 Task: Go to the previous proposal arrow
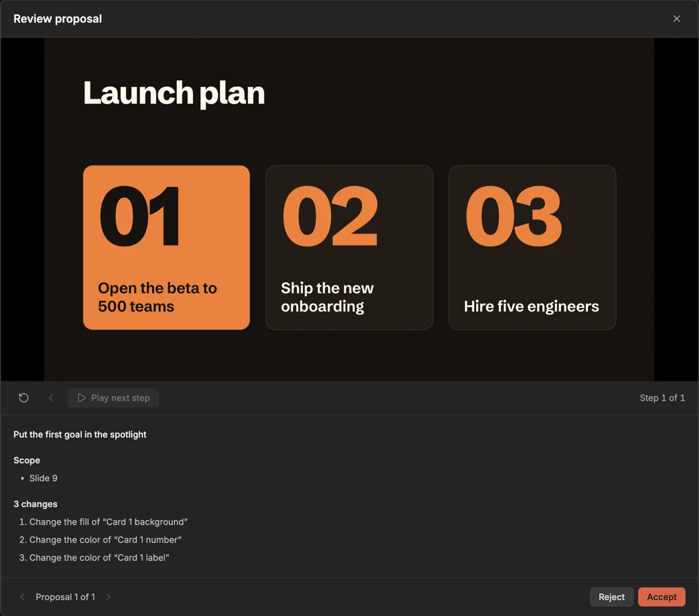(x=22, y=597)
